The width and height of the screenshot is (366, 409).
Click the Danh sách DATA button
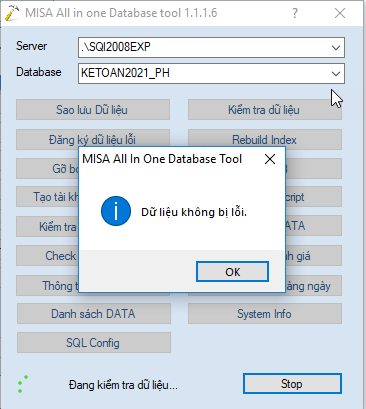point(94,313)
